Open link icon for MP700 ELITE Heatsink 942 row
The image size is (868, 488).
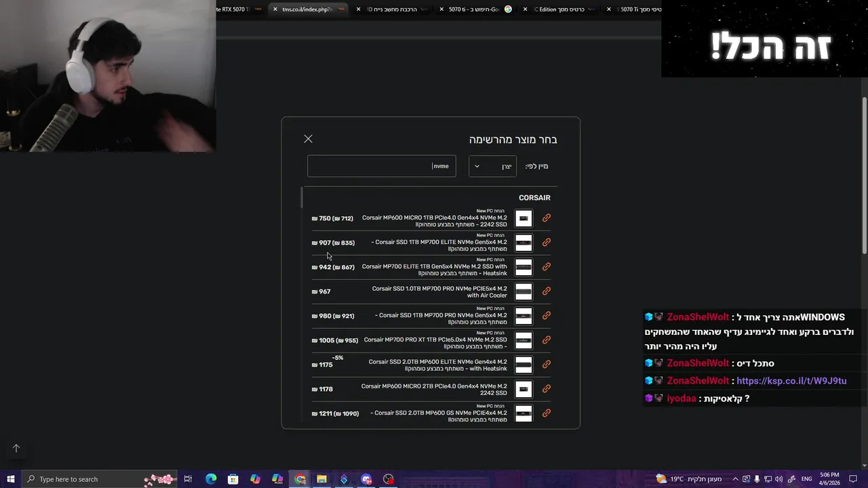(547, 266)
